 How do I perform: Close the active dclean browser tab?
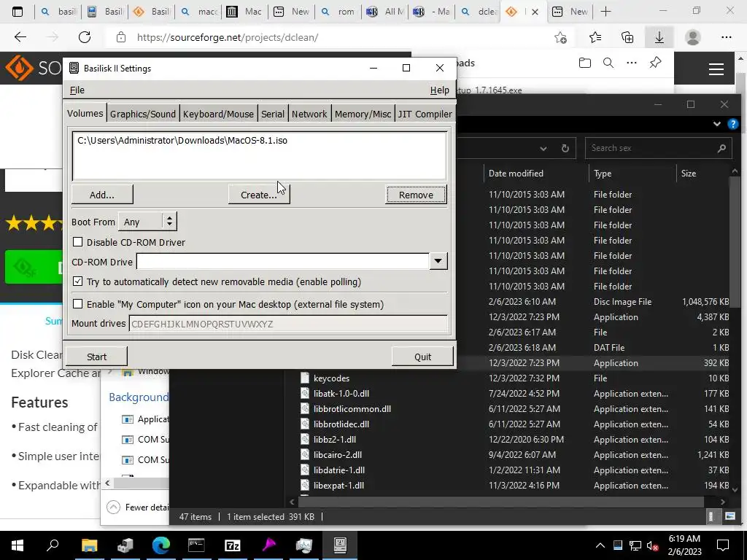535,12
